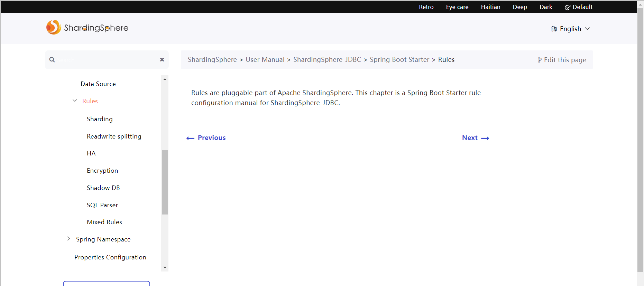The width and height of the screenshot is (644, 286).
Task: Open the English language dropdown
Action: [570, 29]
